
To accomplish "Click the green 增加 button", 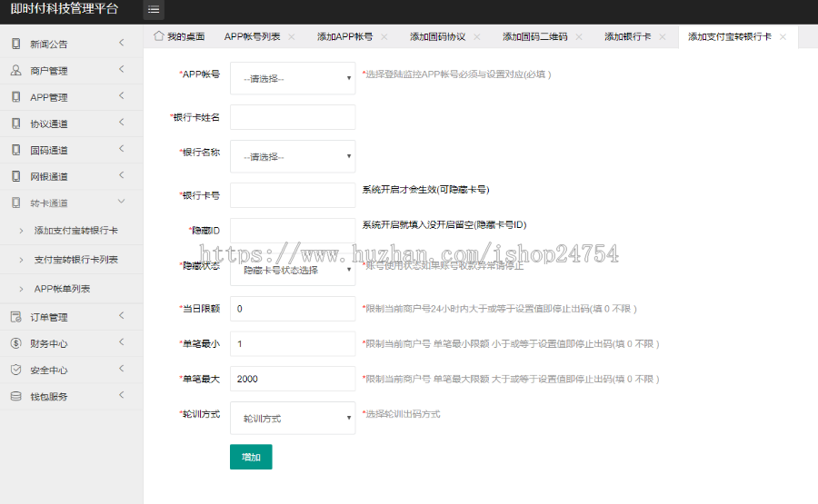I will click(251, 457).
